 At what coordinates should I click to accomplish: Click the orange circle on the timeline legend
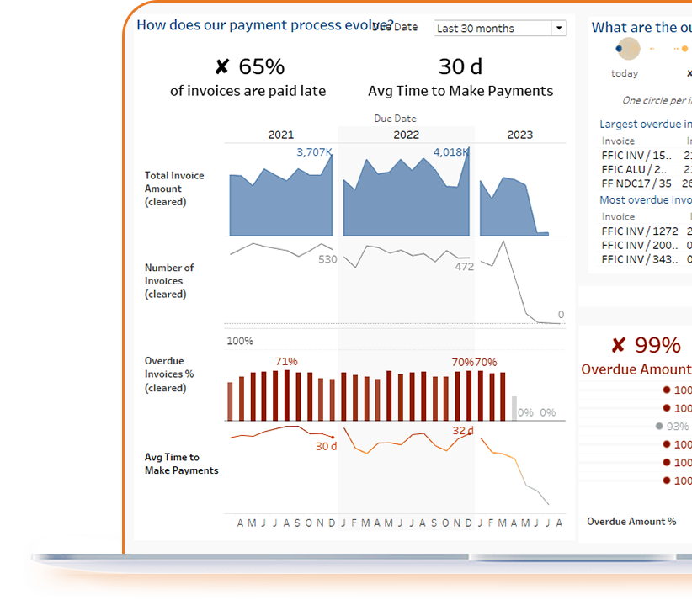[x=684, y=48]
